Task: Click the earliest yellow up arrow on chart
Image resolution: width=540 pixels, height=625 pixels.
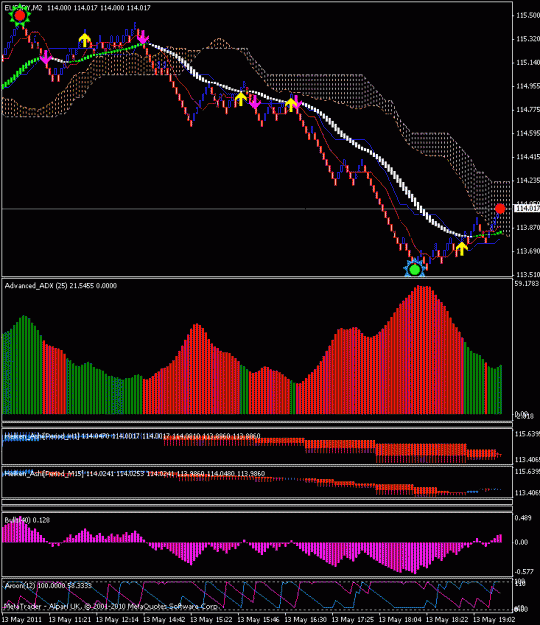Action: pyautogui.click(x=84, y=40)
